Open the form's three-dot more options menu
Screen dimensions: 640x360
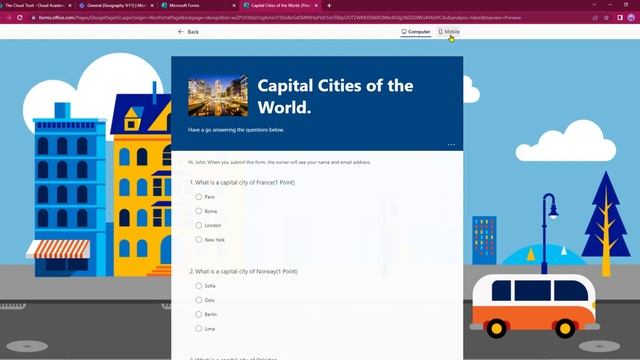(451, 144)
